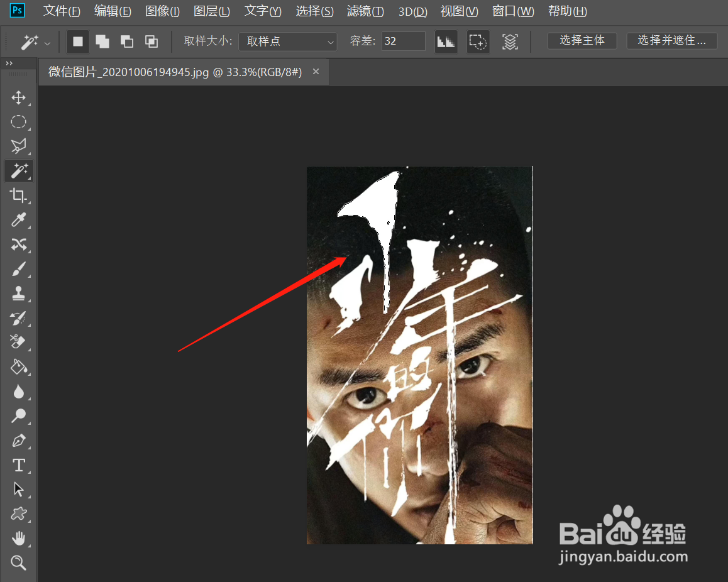Select the Hand tool

pyautogui.click(x=19, y=539)
